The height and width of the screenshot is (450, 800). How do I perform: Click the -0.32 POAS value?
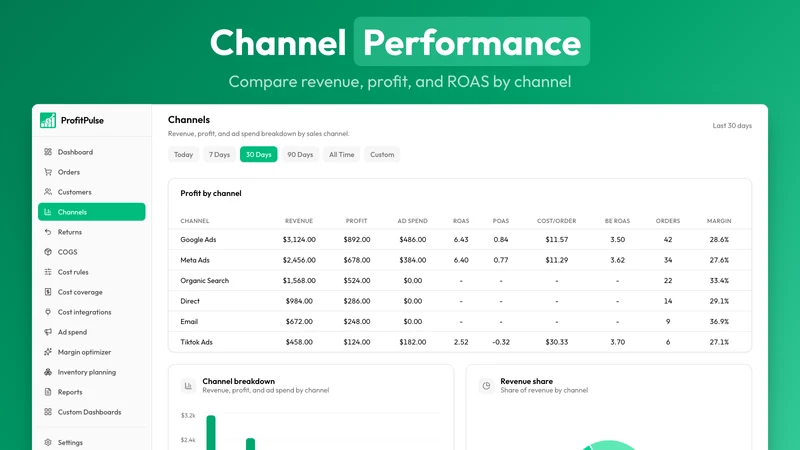tap(501, 342)
